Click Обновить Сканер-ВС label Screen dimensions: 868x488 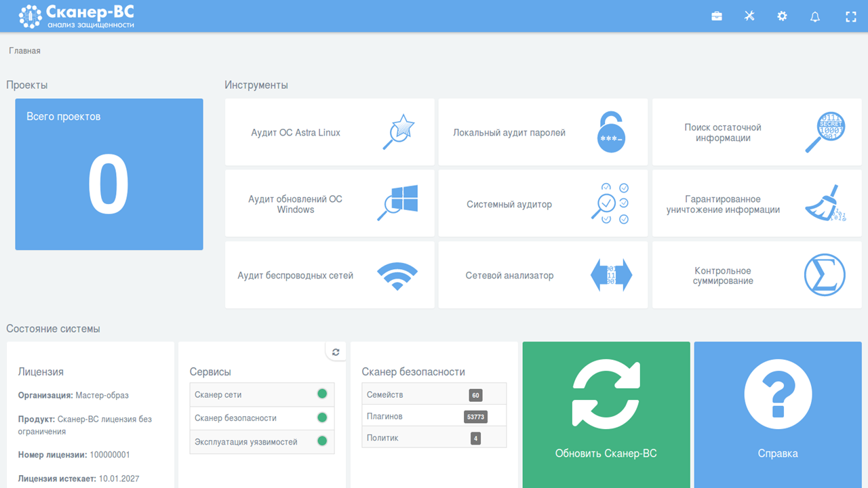606,453
